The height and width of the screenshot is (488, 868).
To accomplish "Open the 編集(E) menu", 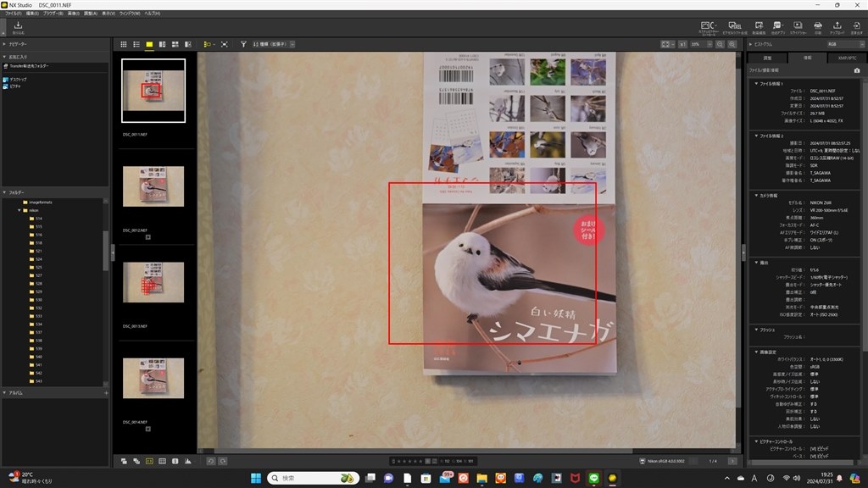I will pyautogui.click(x=32, y=14).
